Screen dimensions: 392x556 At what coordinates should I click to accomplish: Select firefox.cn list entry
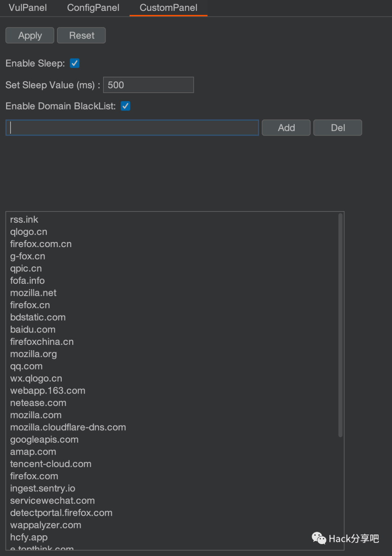tap(30, 305)
